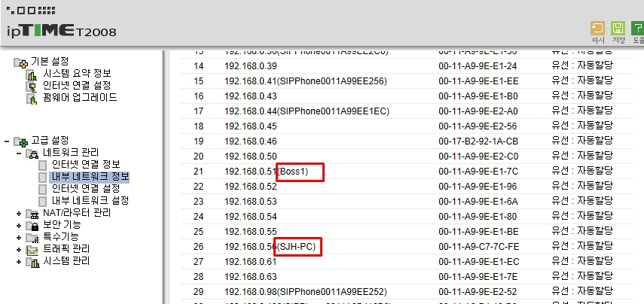Click IP 192.168.0.54 in row 24
644x304 pixels.
point(251,217)
